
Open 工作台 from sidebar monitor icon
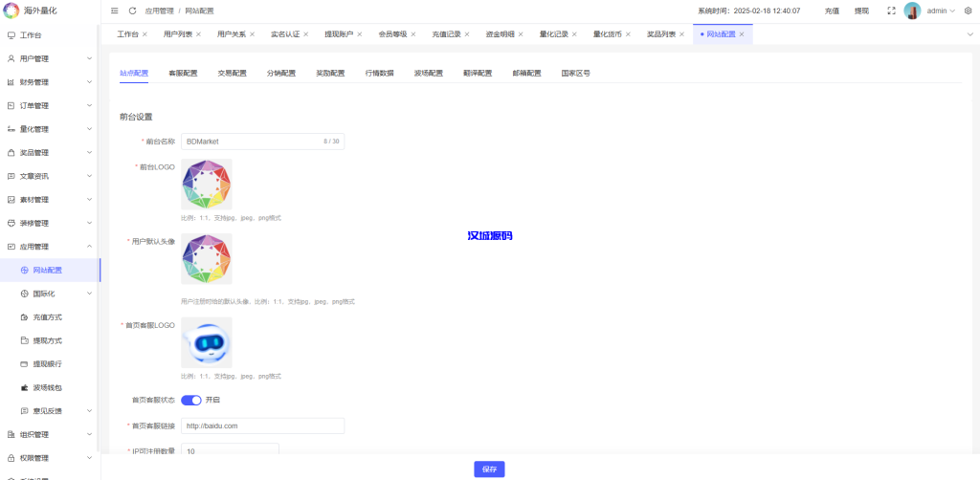[x=11, y=35]
